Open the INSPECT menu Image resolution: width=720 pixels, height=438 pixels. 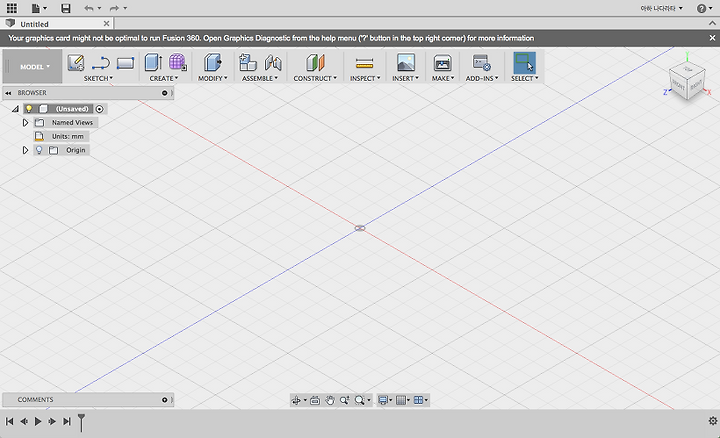pos(365,79)
